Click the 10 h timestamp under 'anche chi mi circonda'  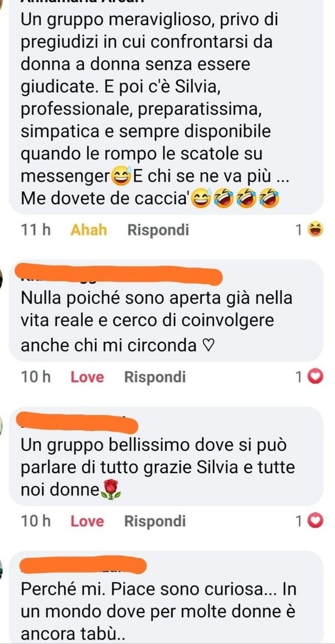36,377
